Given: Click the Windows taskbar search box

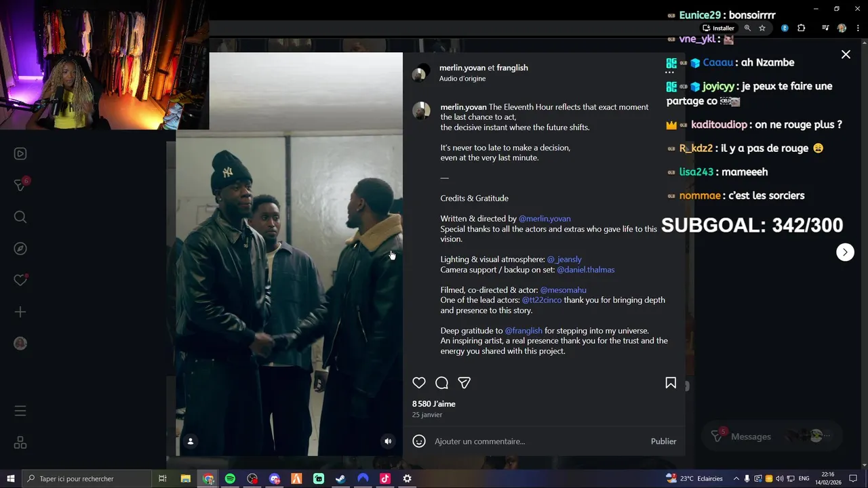Looking at the screenshot, I should 87,479.
